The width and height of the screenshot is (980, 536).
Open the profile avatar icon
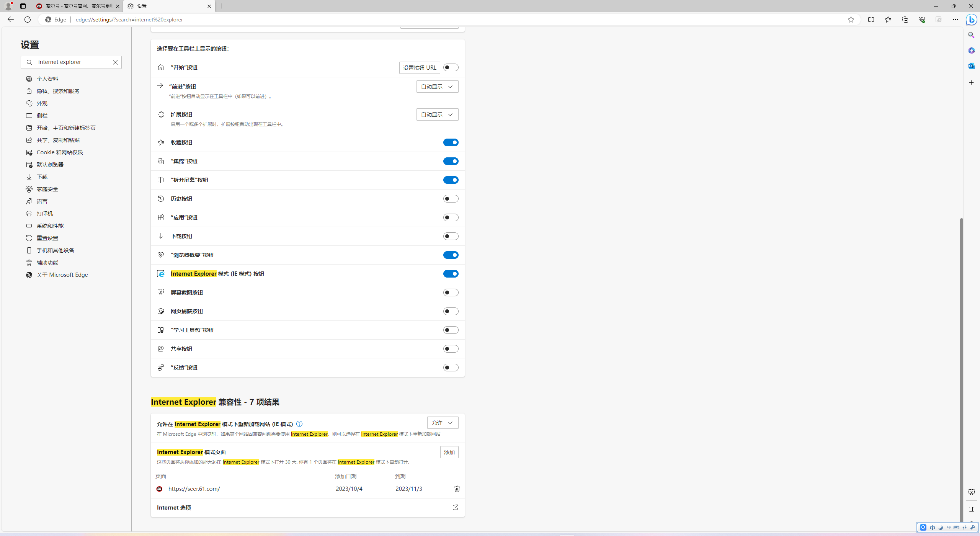(8, 6)
